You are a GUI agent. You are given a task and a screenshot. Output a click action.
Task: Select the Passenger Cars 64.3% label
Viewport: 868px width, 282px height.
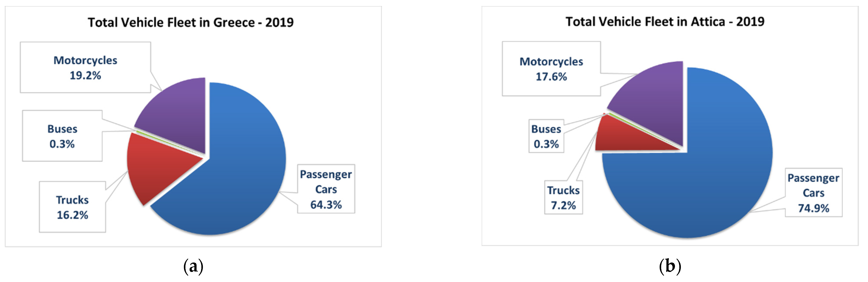pyautogui.click(x=326, y=189)
